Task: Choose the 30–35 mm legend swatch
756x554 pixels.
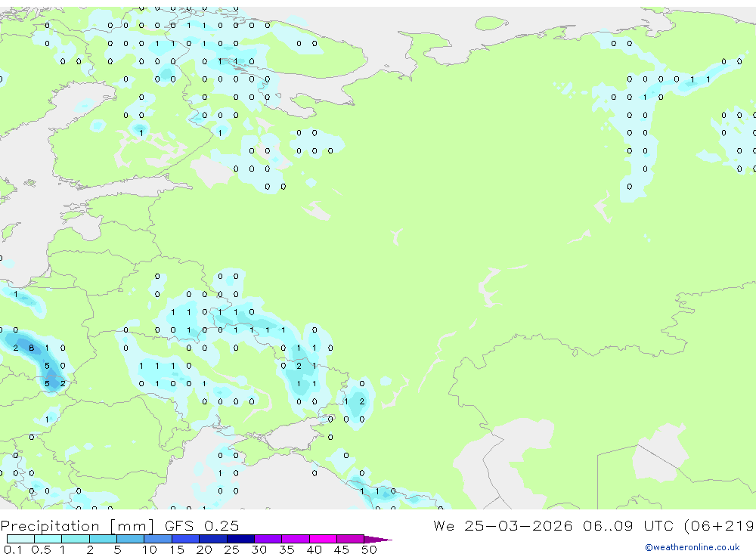Action: point(268,539)
